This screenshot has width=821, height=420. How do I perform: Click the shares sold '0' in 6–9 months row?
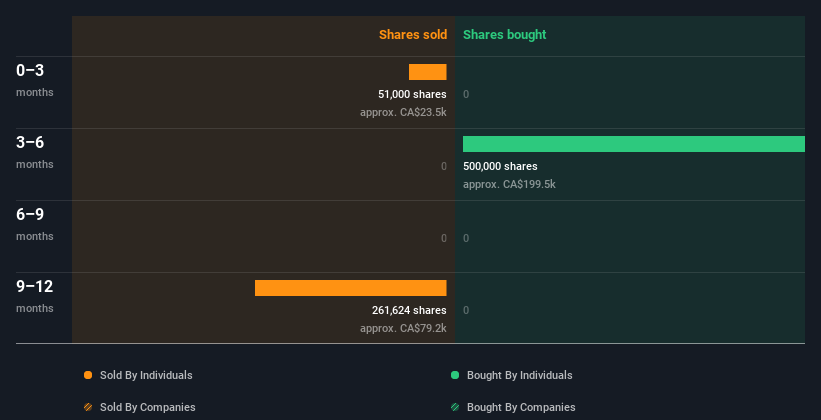(444, 238)
